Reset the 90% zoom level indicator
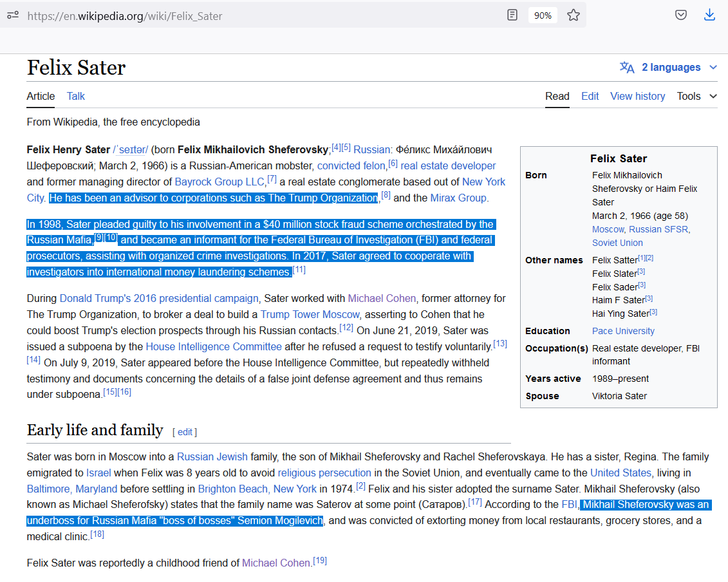This screenshot has height=582, width=728. pyautogui.click(x=543, y=16)
